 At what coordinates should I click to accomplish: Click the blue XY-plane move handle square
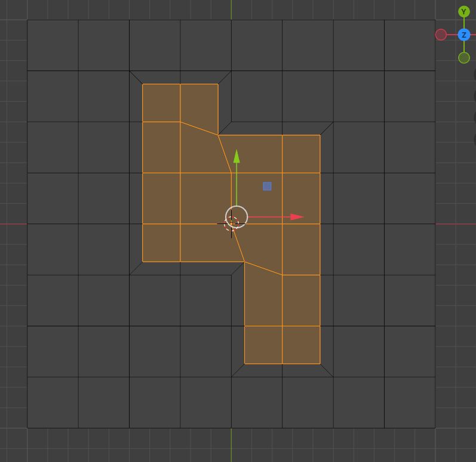(267, 186)
